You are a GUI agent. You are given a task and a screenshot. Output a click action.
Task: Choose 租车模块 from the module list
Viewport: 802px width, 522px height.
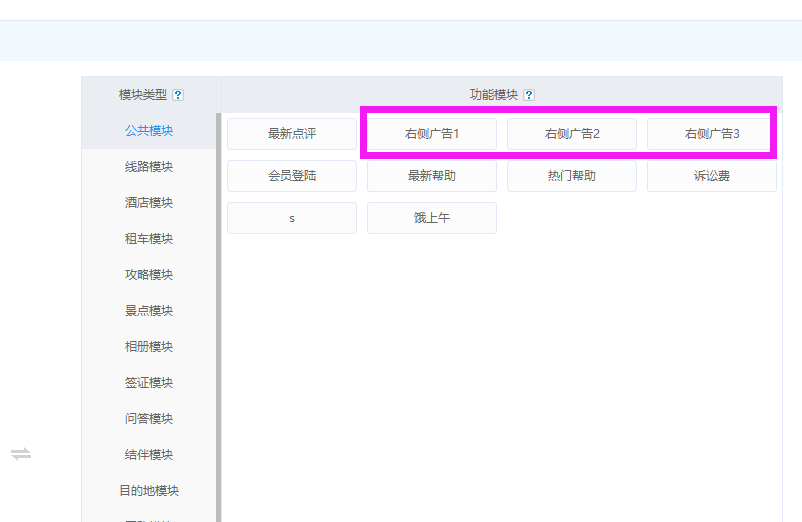149,239
